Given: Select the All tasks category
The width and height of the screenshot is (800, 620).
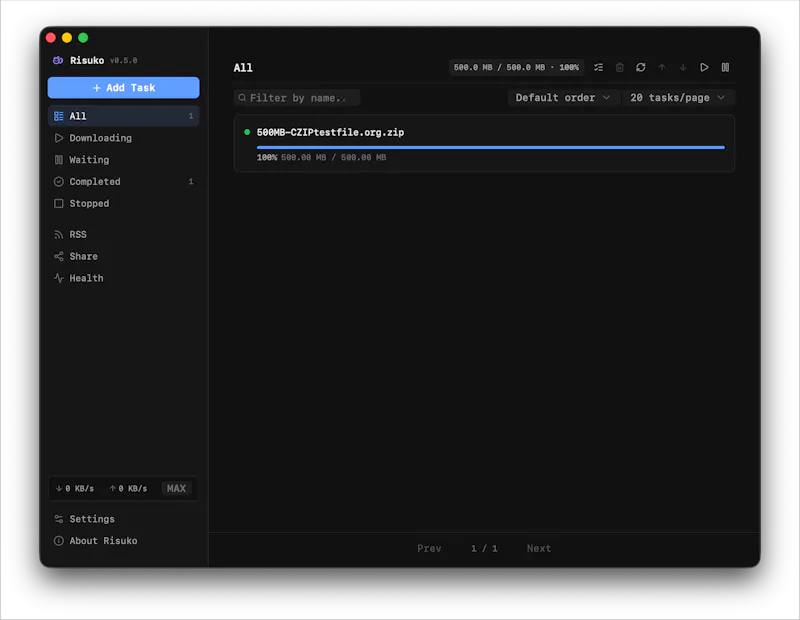Looking at the screenshot, I should [x=123, y=116].
